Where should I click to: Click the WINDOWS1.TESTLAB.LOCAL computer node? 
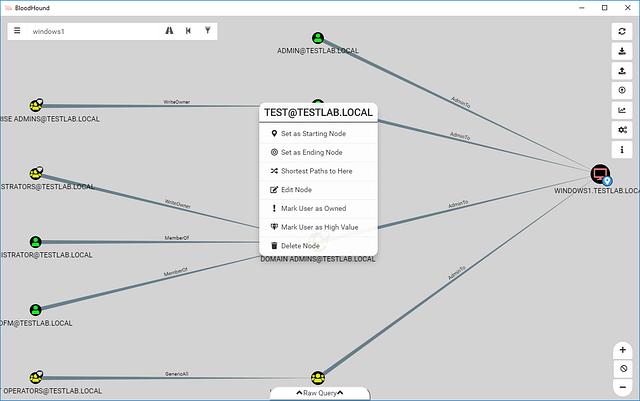(x=600, y=174)
